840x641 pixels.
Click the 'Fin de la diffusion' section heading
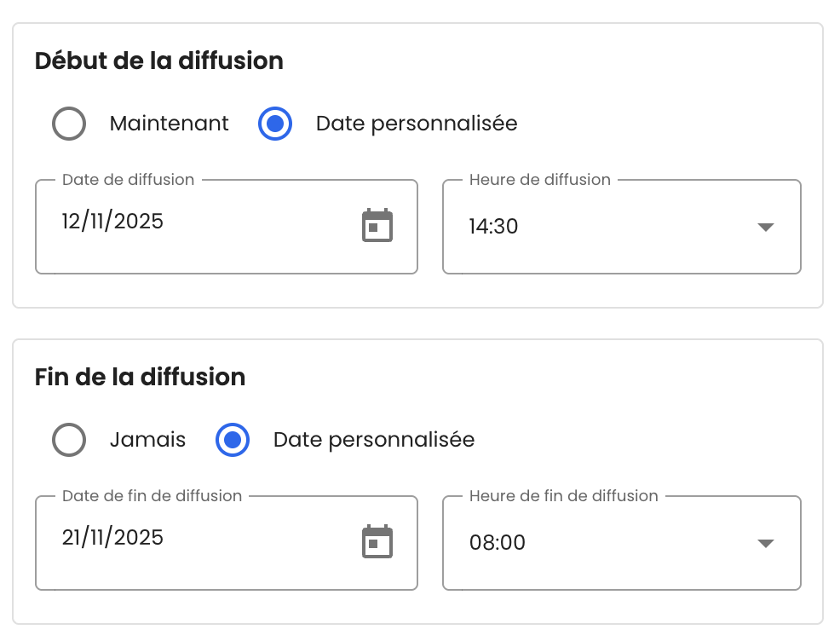click(139, 377)
